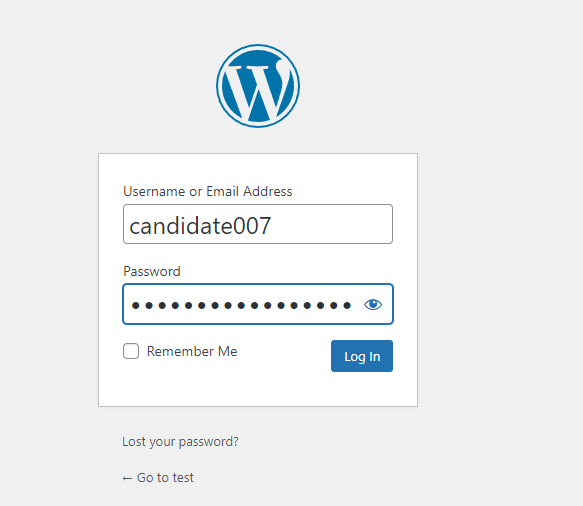Click the Username or Email Address label
Image resolution: width=583 pixels, height=506 pixels.
click(207, 191)
